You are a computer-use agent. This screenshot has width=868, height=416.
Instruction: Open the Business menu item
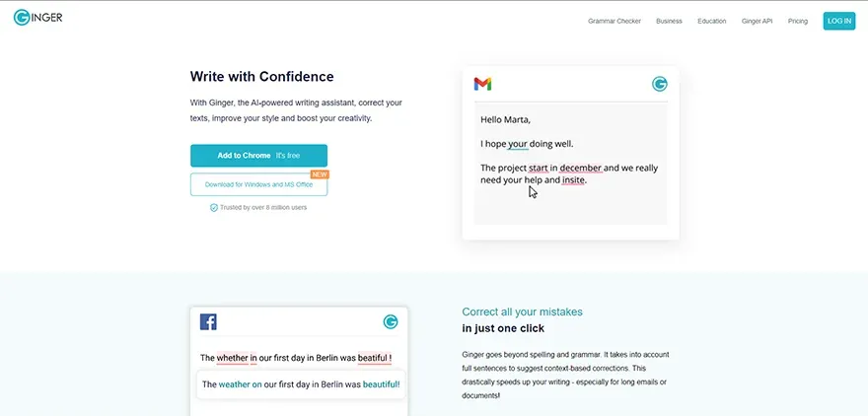click(x=670, y=21)
